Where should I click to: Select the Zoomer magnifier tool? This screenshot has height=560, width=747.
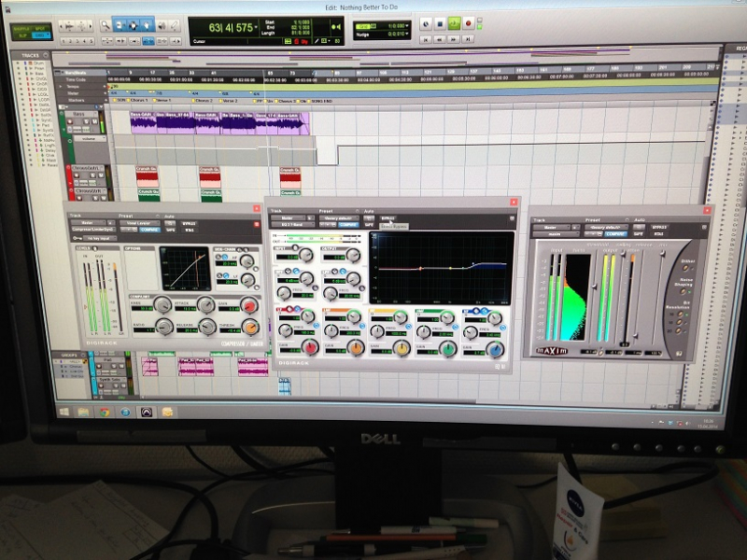(x=106, y=26)
